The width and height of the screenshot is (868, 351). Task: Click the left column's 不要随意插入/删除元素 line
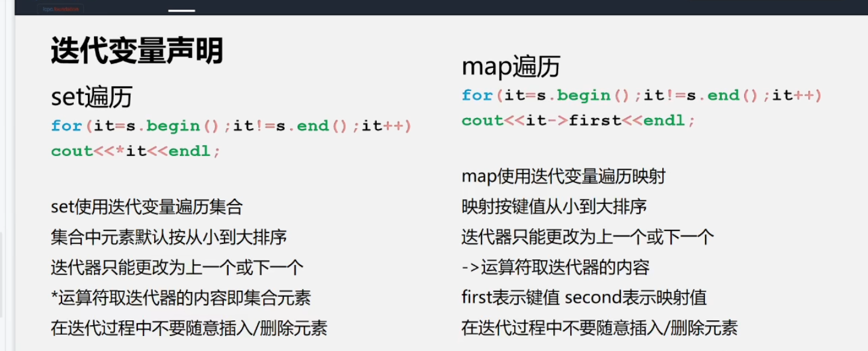[x=189, y=328]
